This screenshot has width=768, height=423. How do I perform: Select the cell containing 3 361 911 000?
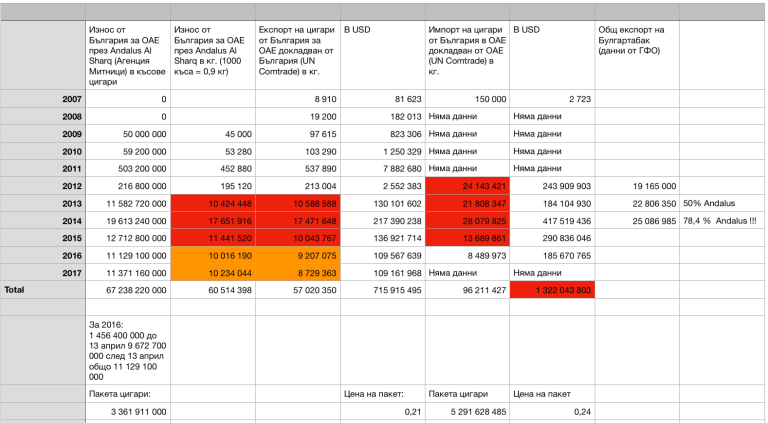[x=126, y=410]
